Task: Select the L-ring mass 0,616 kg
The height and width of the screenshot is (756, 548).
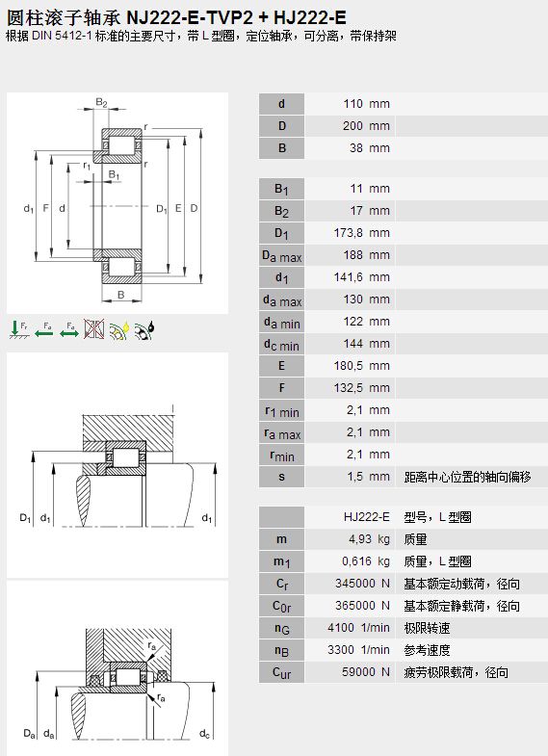Action: click(x=366, y=561)
